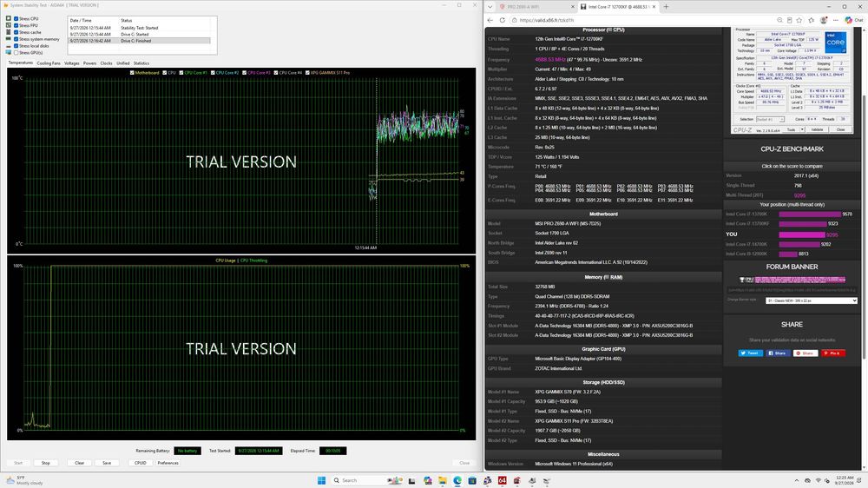
Task: Switch to the Powers tab
Action: [x=89, y=63]
